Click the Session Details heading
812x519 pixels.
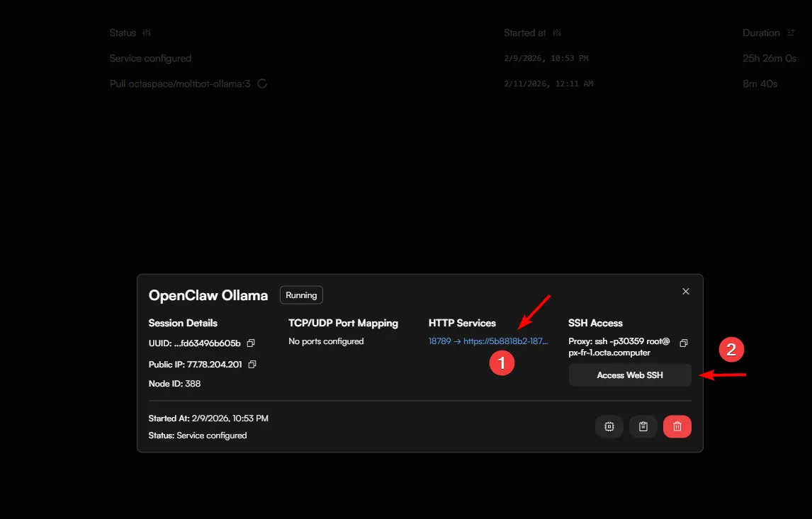[x=183, y=323]
